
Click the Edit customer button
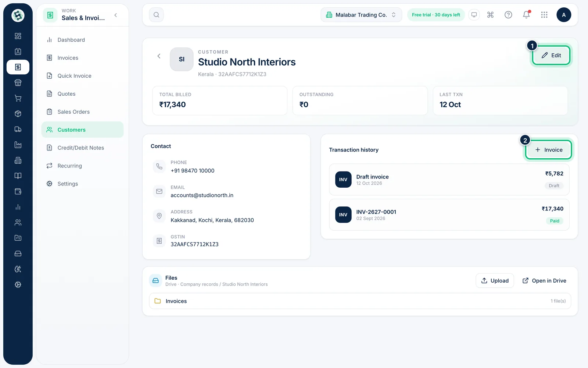click(551, 55)
